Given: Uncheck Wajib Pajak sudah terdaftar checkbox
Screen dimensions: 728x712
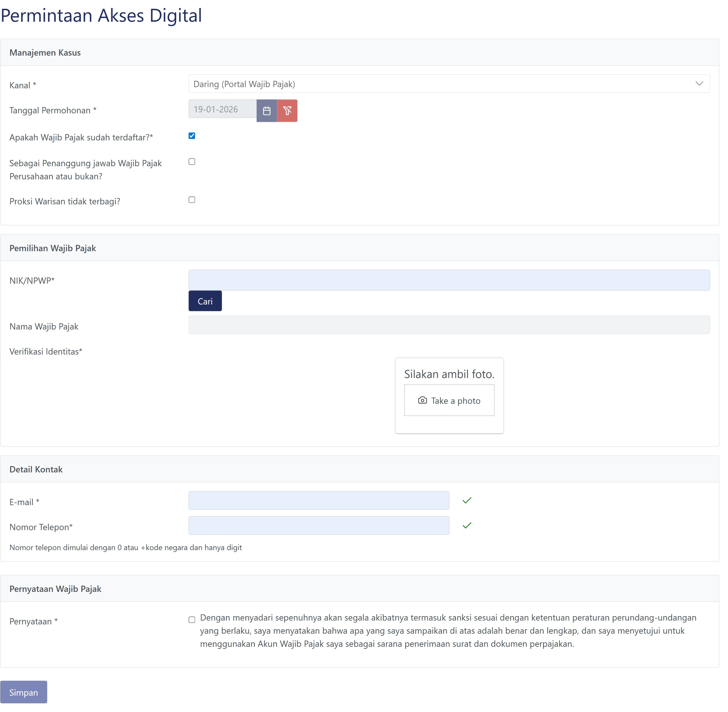Looking at the screenshot, I should (x=192, y=136).
